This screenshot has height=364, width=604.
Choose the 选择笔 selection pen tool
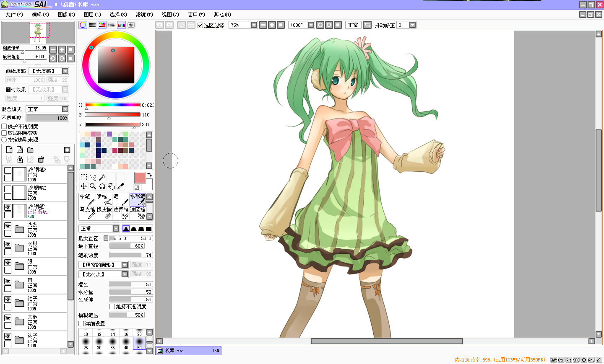pyautogui.click(x=121, y=213)
